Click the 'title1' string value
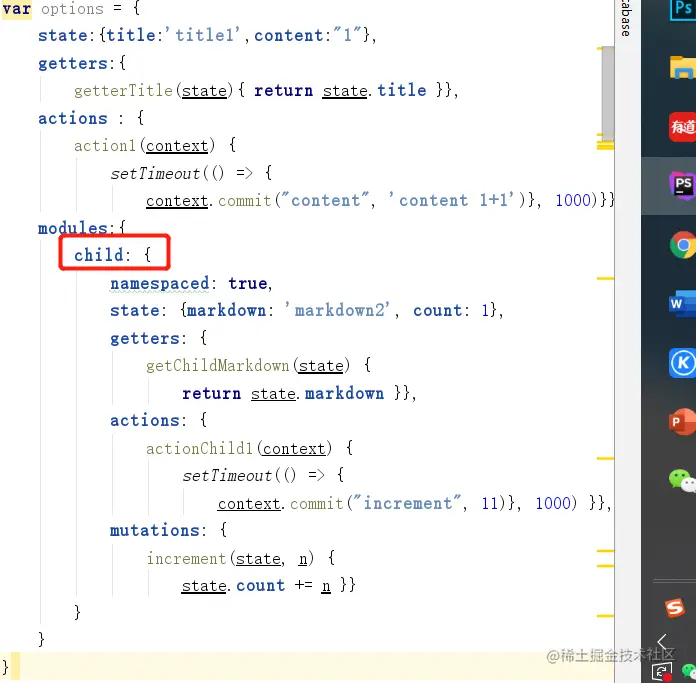Image resolution: width=696 pixels, height=683 pixels. 204,35
